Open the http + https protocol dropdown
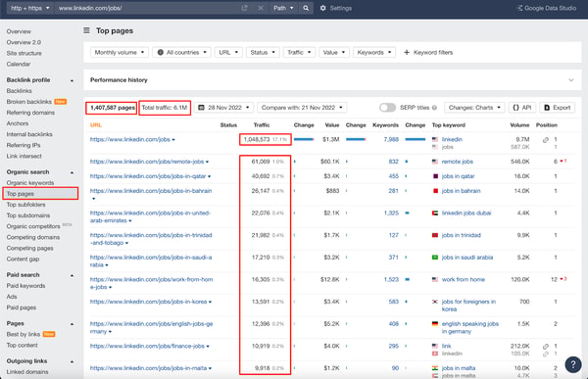 pyautogui.click(x=29, y=8)
